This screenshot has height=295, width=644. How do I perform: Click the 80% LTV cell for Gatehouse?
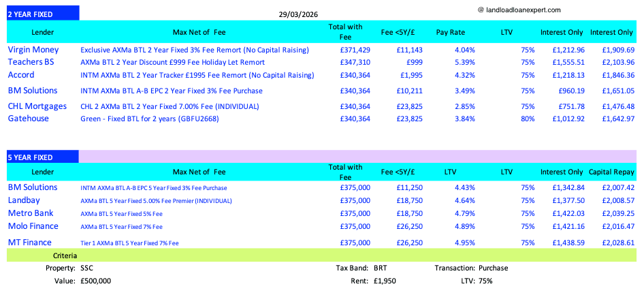point(528,119)
